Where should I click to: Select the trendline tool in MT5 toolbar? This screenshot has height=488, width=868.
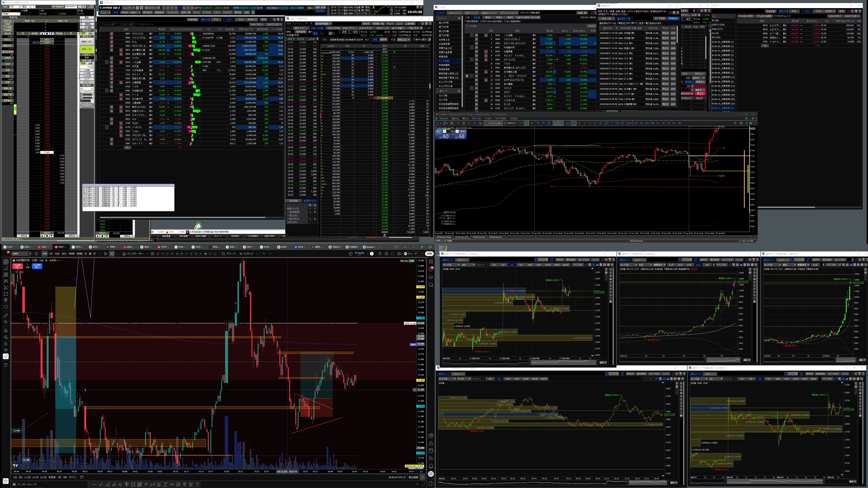click(x=595, y=123)
